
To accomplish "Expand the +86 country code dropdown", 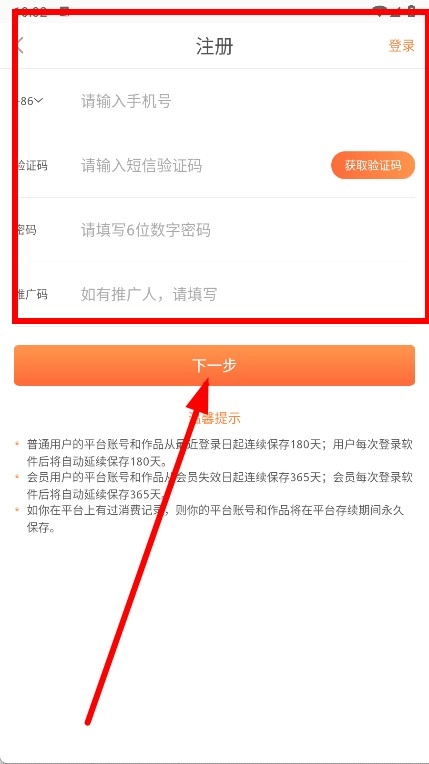I will [x=29, y=101].
